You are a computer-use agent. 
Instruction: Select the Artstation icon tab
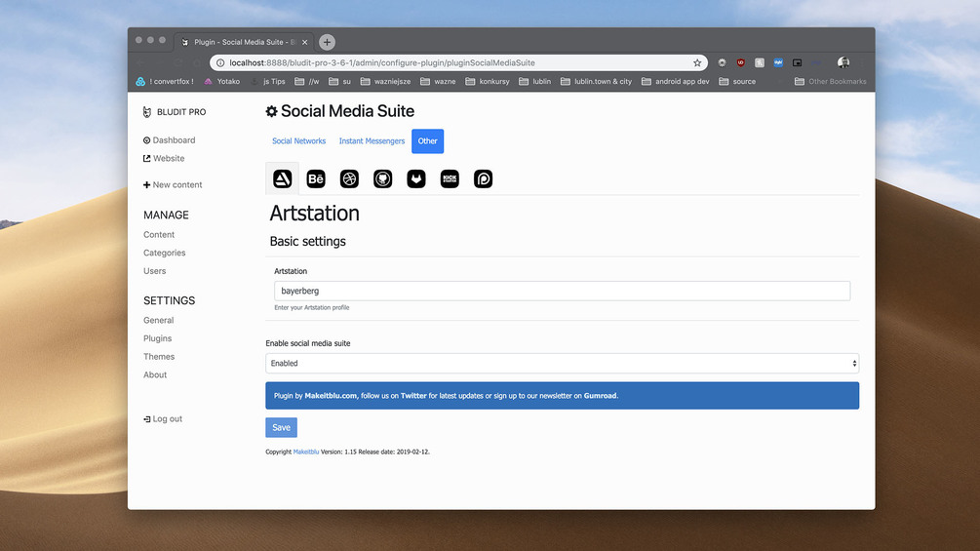pos(283,179)
